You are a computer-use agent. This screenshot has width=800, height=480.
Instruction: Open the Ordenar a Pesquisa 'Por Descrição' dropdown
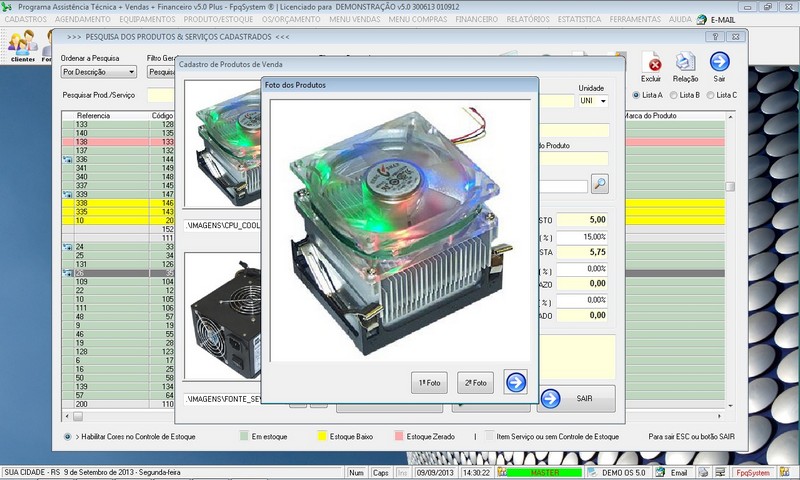coord(98,72)
